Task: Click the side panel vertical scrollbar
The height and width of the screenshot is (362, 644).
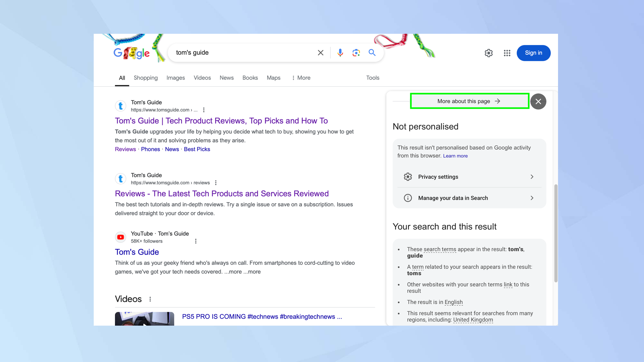Action: coord(555,233)
